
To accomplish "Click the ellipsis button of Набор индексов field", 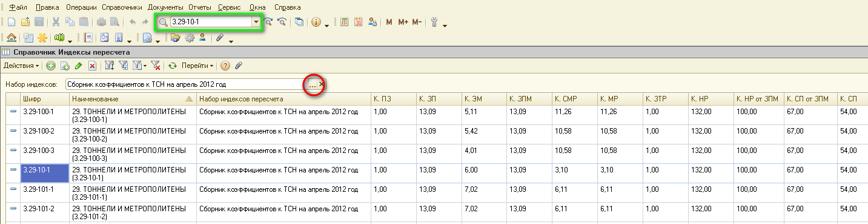I will pos(313,84).
